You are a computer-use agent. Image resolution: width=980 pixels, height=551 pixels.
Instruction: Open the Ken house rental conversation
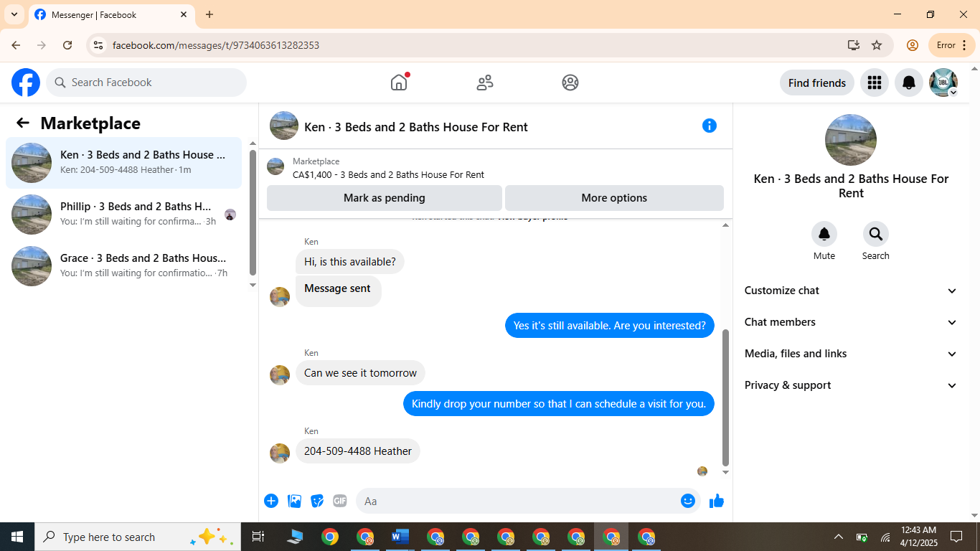pyautogui.click(x=124, y=163)
